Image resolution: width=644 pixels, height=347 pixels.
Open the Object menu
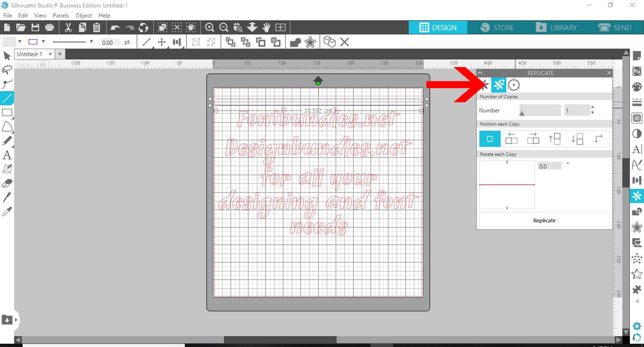[x=84, y=16]
